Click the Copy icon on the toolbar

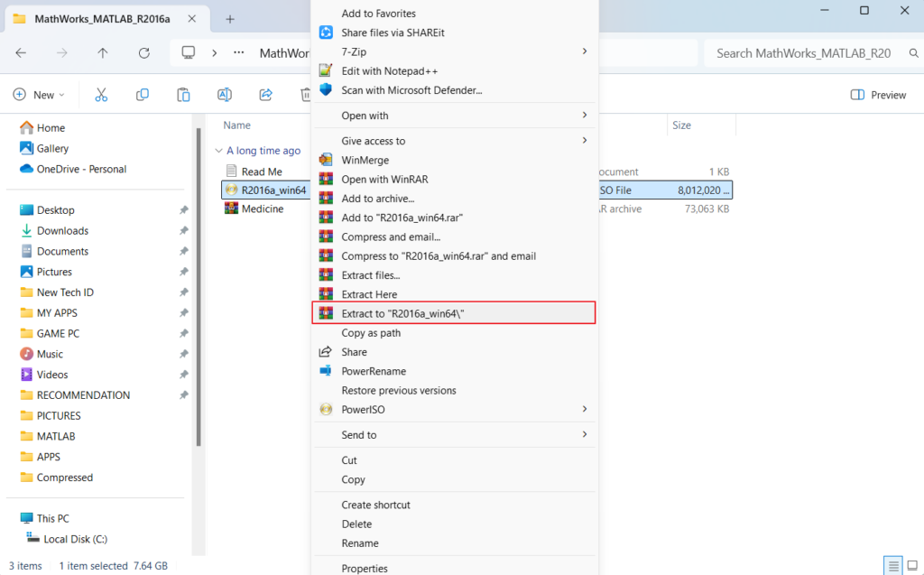click(143, 94)
